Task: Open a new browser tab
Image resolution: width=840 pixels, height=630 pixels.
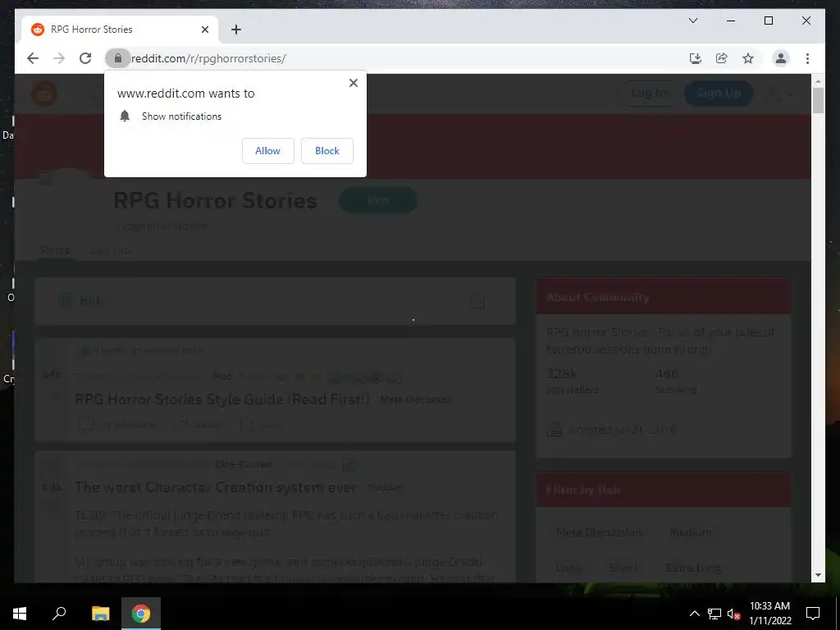Action: [x=236, y=30]
